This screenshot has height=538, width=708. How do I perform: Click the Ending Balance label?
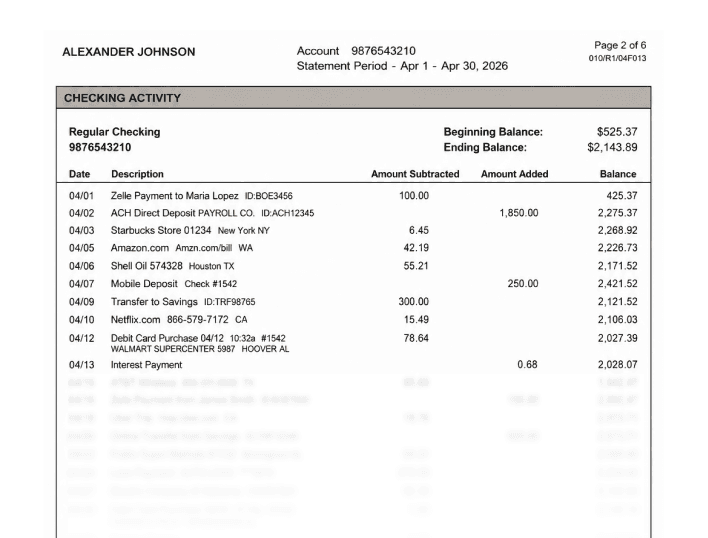click(x=485, y=147)
